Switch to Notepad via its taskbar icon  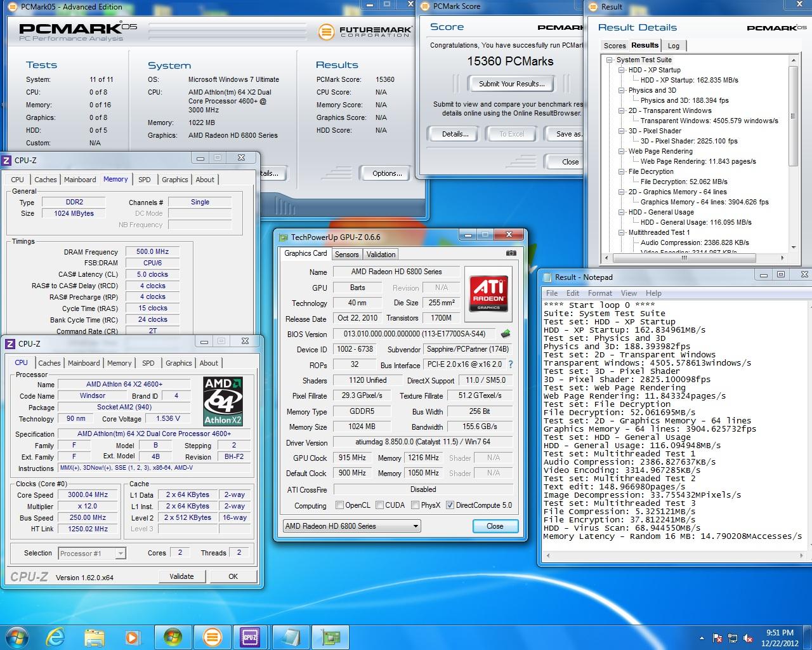point(290,637)
